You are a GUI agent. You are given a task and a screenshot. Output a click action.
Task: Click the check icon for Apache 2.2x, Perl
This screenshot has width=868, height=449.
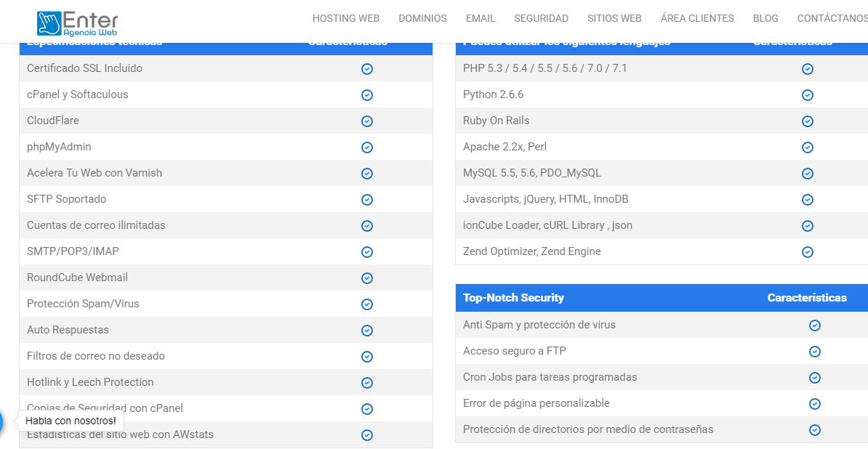pyautogui.click(x=808, y=147)
